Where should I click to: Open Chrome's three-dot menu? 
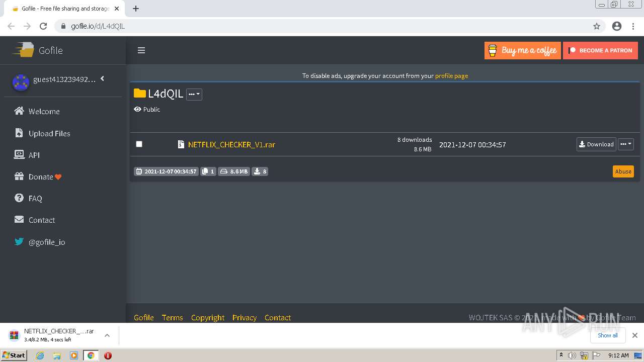[634, 26]
